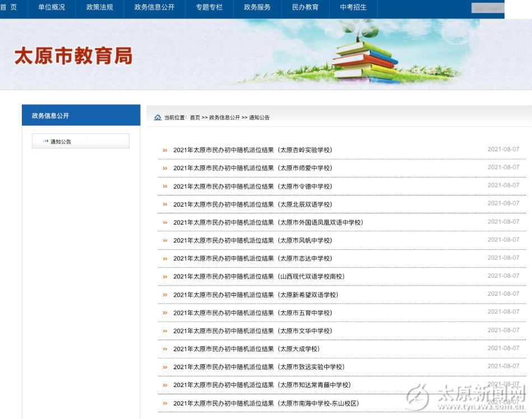Open the 单位概况 menu item

52,7
